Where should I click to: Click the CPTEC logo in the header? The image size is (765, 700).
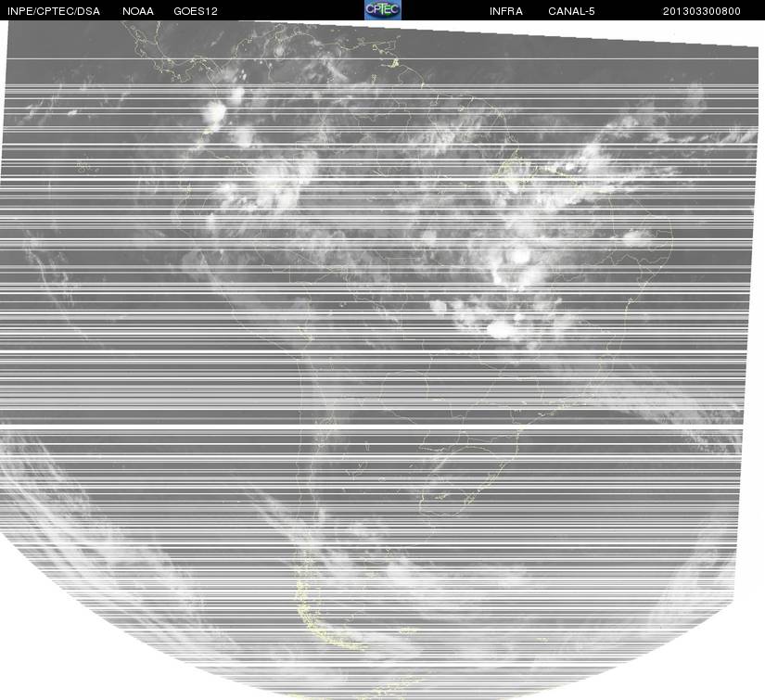(x=383, y=10)
